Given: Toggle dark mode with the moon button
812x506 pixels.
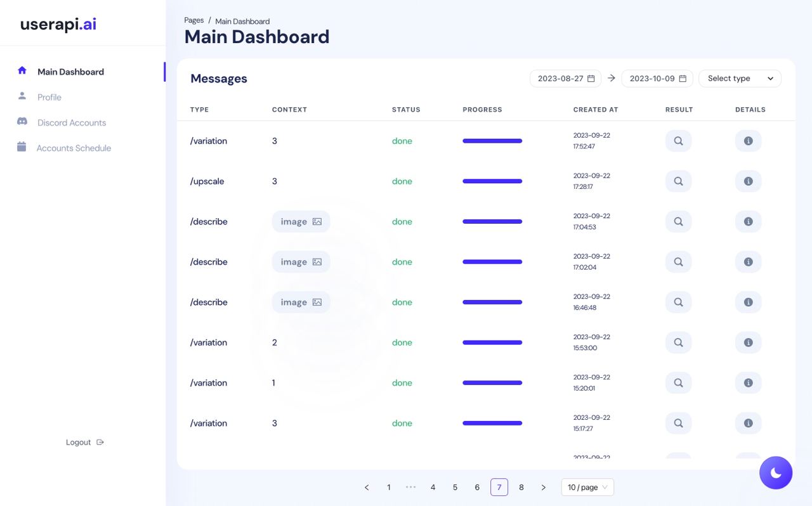Looking at the screenshot, I should 776,472.
